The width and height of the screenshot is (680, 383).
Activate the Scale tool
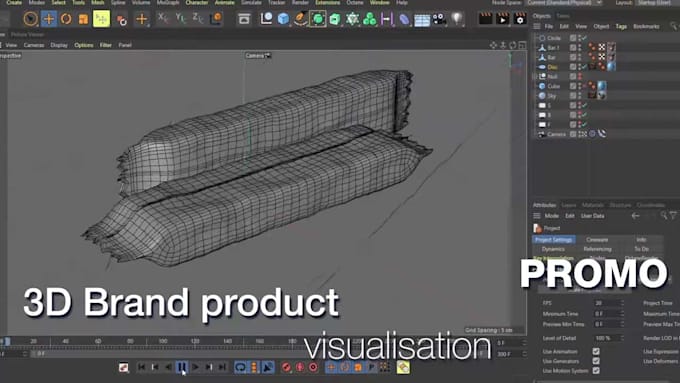point(83,19)
